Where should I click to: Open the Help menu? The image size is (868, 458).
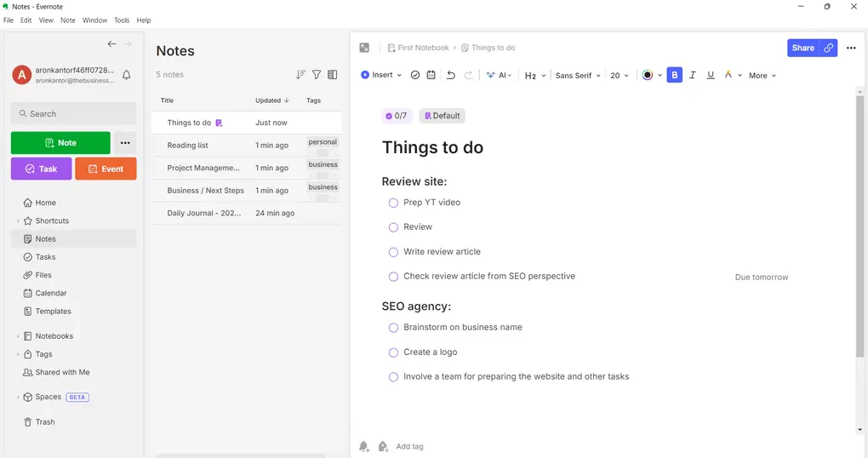(143, 20)
